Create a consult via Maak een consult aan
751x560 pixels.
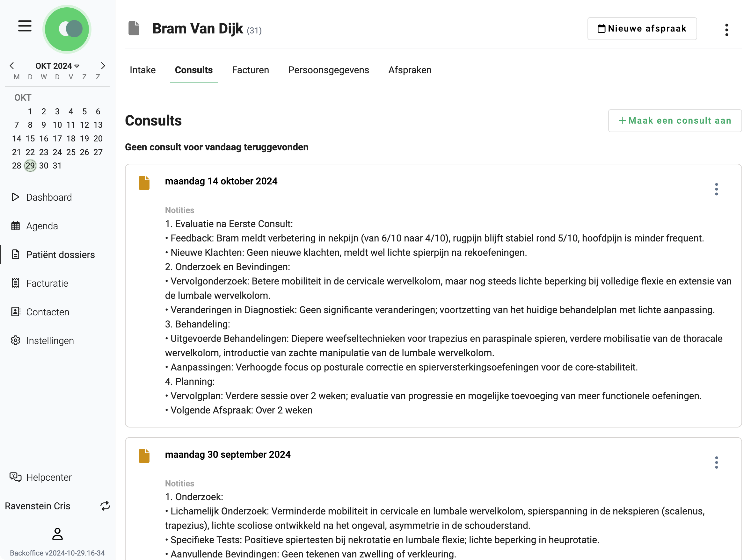pyautogui.click(x=674, y=121)
